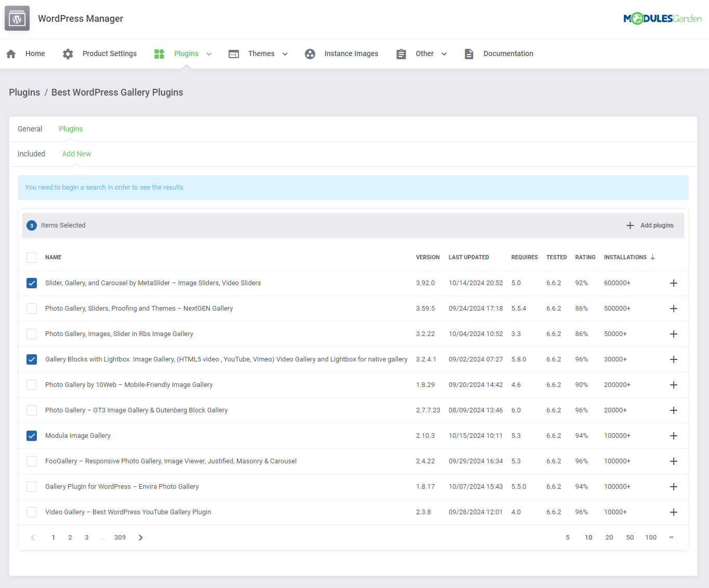Click the Instance Images globe icon
This screenshot has height=588, width=709.
tap(310, 54)
